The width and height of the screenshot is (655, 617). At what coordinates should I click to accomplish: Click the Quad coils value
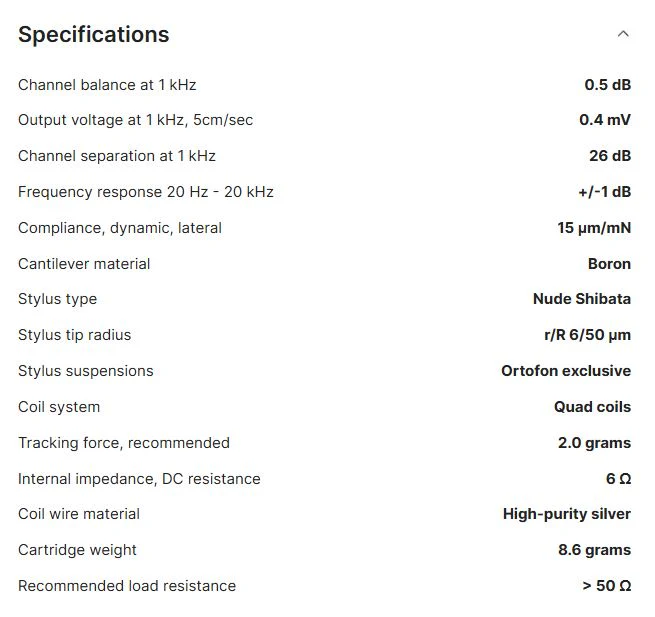point(592,407)
